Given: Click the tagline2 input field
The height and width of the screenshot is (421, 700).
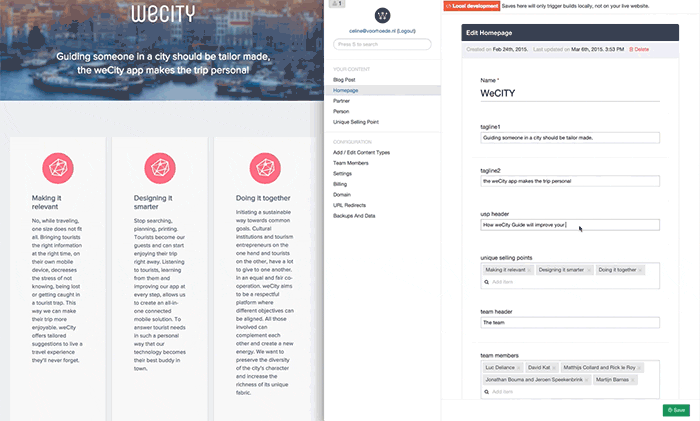Looking at the screenshot, I should [x=570, y=181].
